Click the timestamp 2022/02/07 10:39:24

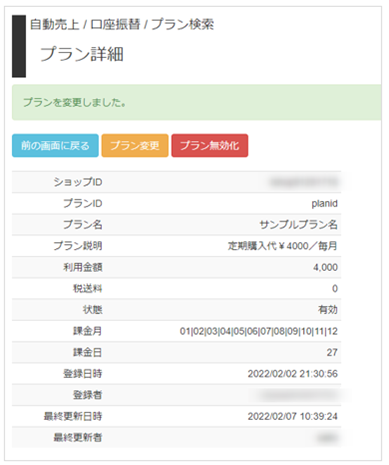coord(293,417)
